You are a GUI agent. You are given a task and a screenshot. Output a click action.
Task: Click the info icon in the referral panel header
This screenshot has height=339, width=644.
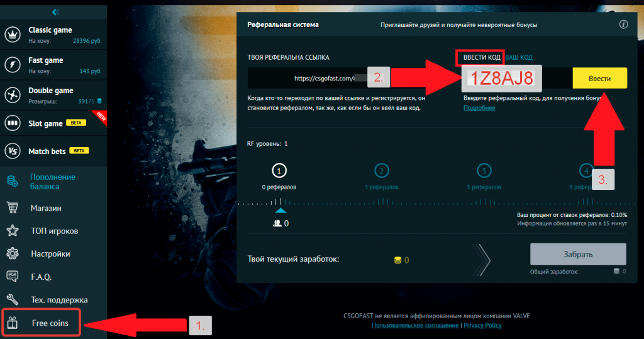click(623, 25)
